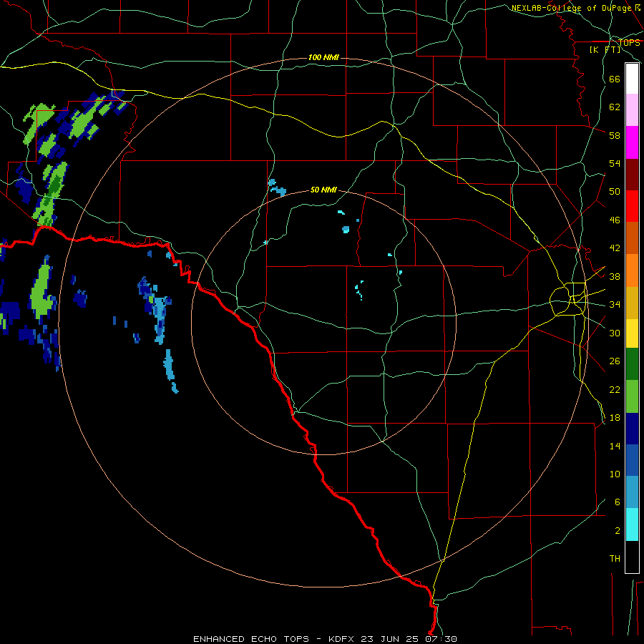
Task: Click the black TH legend swatch
Action: 632,557
